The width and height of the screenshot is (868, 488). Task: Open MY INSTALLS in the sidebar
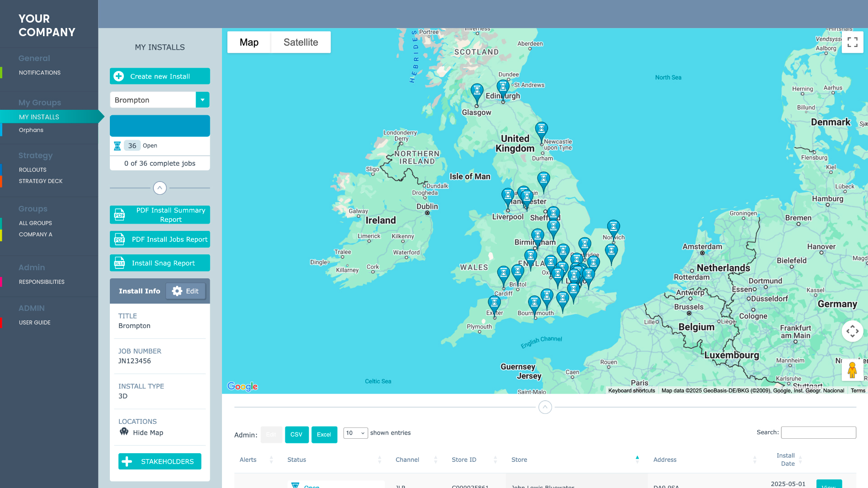click(x=39, y=117)
